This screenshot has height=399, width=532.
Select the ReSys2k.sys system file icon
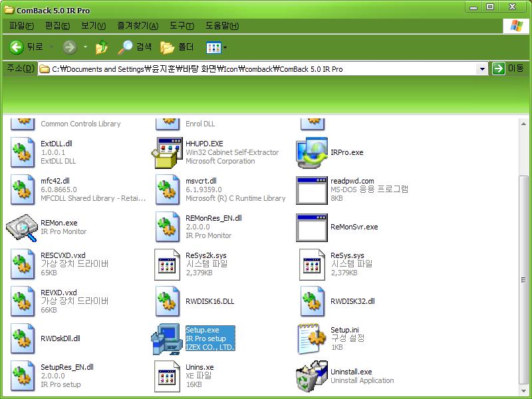click(x=168, y=265)
